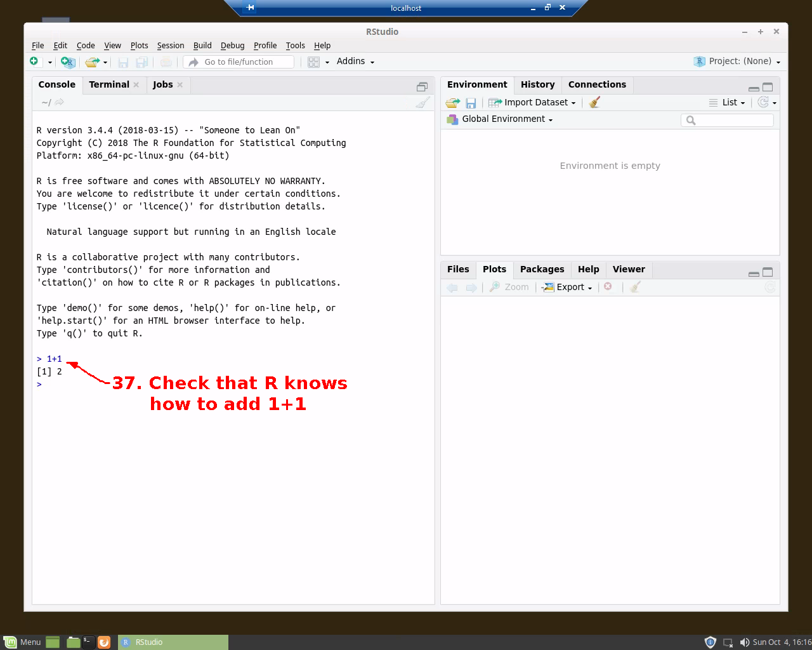Screen dimensions: 812x650
Task: Clear environment objects with broom icon
Action: point(594,102)
